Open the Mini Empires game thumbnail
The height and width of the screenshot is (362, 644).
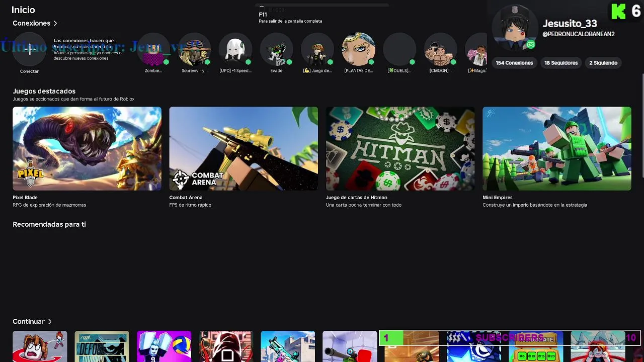[557, 148]
